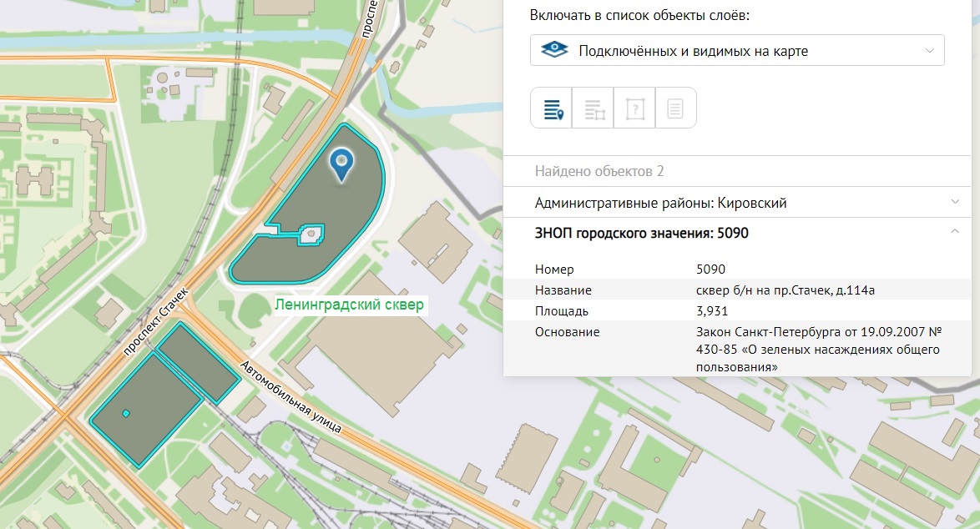Image resolution: width=980 pixels, height=529 pixels.
Task: Click the Площадь value 3,931
Action: 711,311
